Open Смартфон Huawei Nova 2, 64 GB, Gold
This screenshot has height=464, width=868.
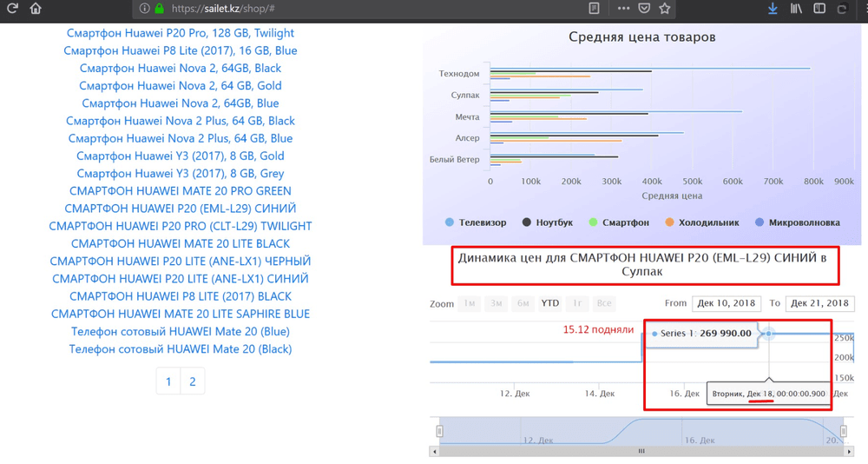coord(181,86)
